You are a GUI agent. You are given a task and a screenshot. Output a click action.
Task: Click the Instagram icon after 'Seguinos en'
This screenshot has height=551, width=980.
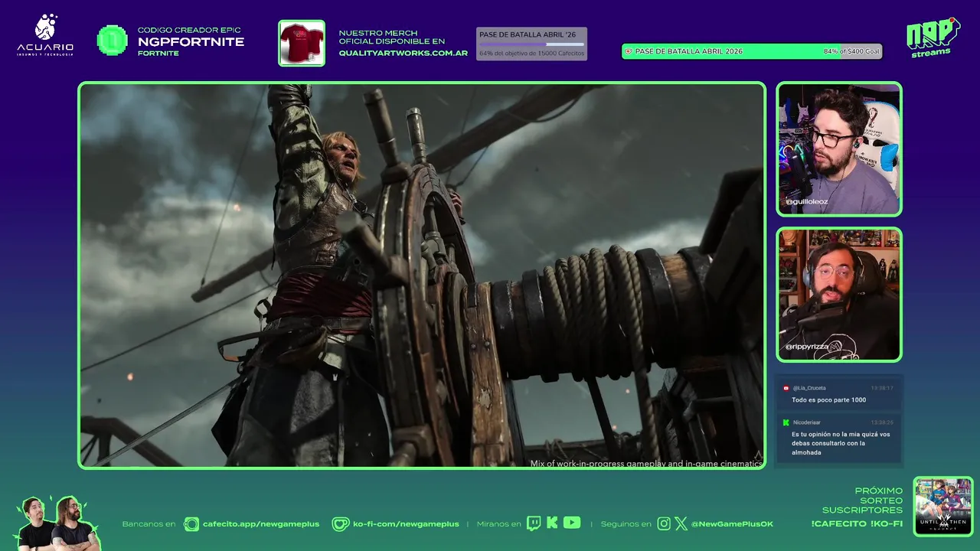664,524
